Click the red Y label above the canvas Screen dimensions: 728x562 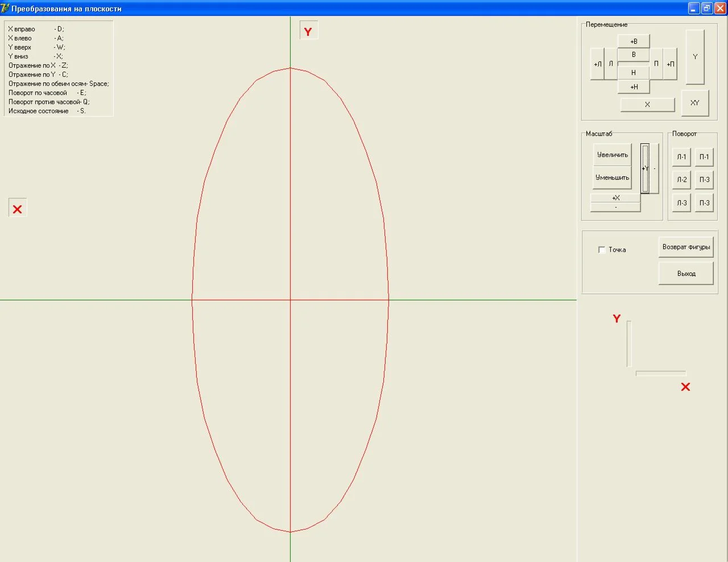point(308,32)
